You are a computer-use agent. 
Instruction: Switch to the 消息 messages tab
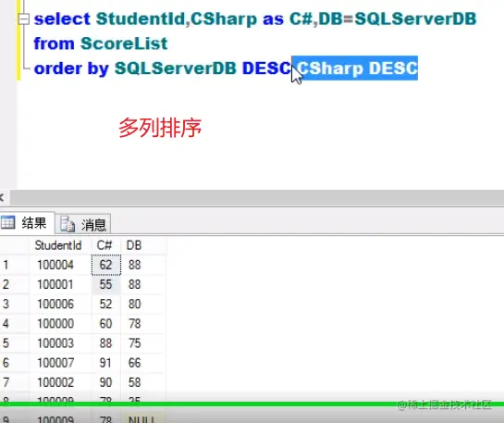pos(83,224)
